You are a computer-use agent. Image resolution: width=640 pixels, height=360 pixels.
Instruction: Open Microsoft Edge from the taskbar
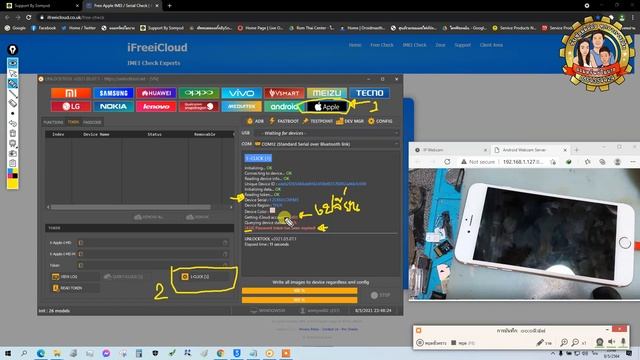41,353
